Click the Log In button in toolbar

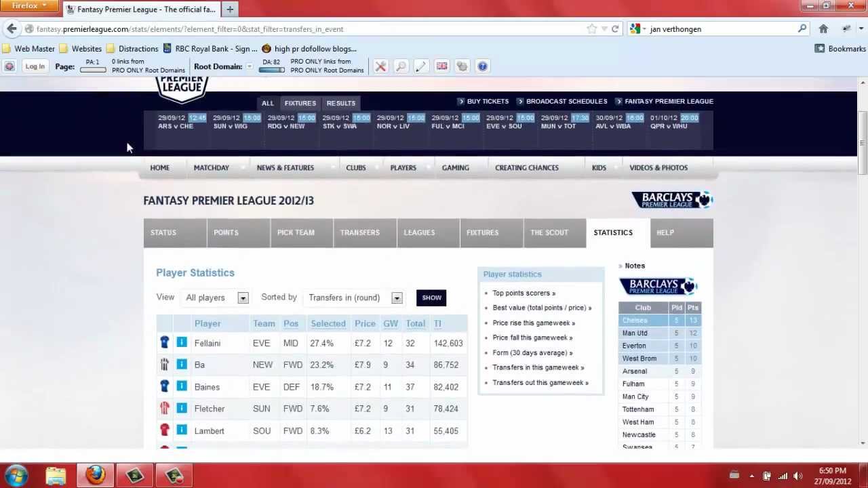pyautogui.click(x=35, y=66)
